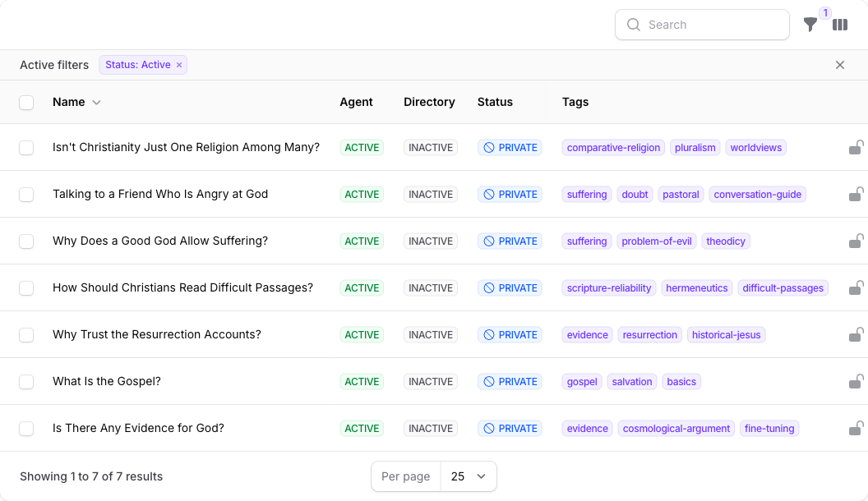The width and height of the screenshot is (868, 501).
Task: Click the resurrection tag
Action: (x=650, y=335)
